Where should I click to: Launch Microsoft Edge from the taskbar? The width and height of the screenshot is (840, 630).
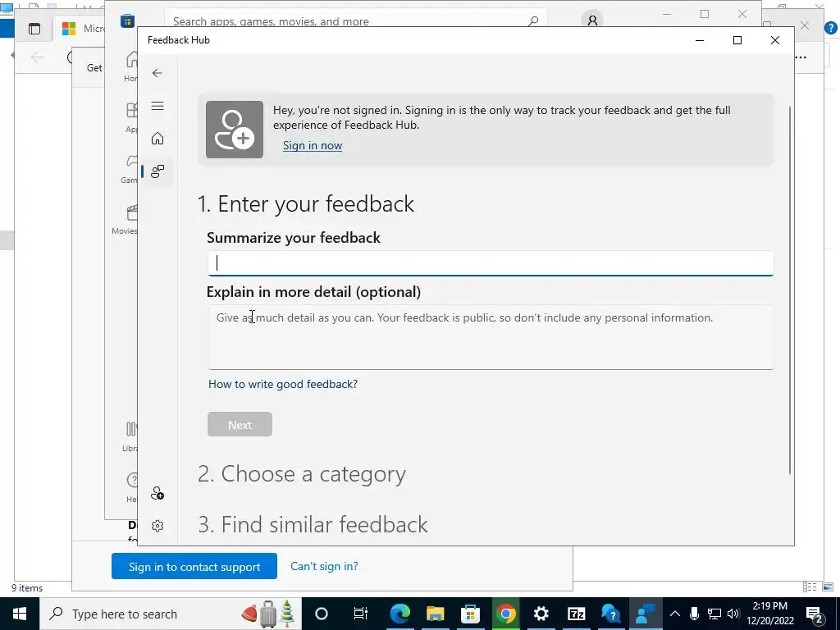pos(399,614)
